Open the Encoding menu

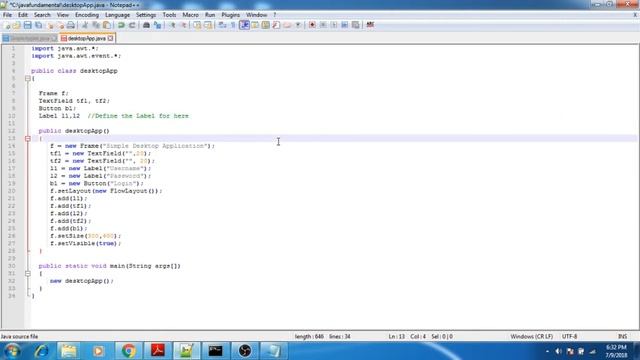[x=87, y=15]
